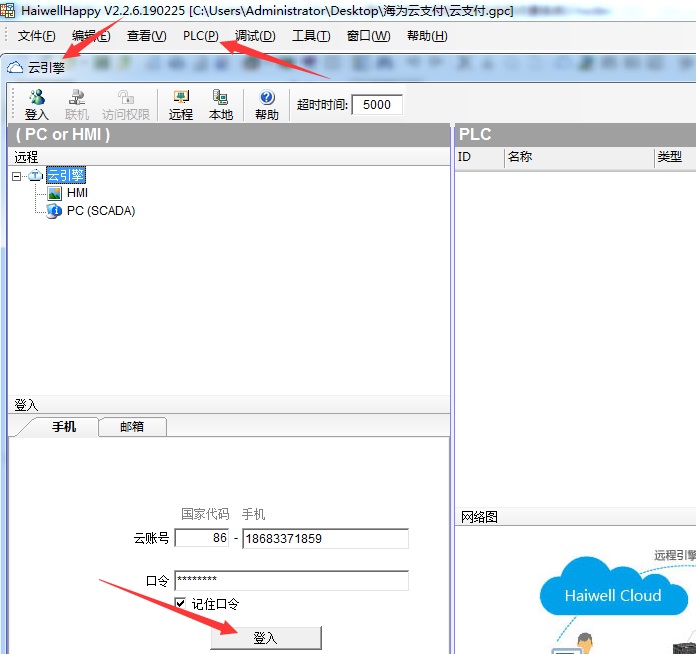Collapse the 云引擎 tree node expander
The height and width of the screenshot is (654, 696).
[x=17, y=176]
